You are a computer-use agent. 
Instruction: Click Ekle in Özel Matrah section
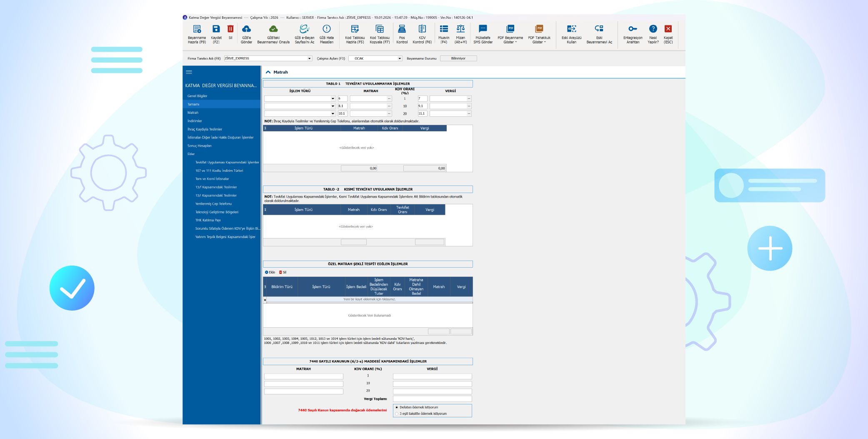coord(270,272)
